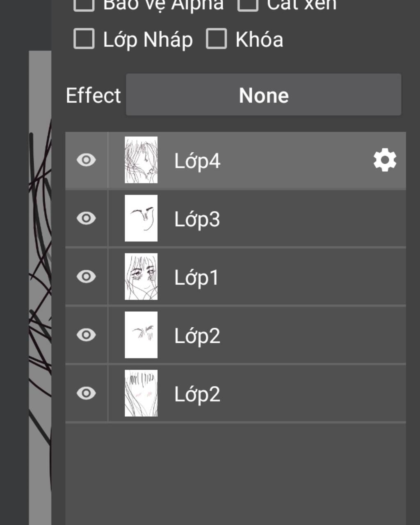The width and height of the screenshot is (420, 525).
Task: Select Lớp2 layer name directly under Lớp1
Action: (x=197, y=336)
